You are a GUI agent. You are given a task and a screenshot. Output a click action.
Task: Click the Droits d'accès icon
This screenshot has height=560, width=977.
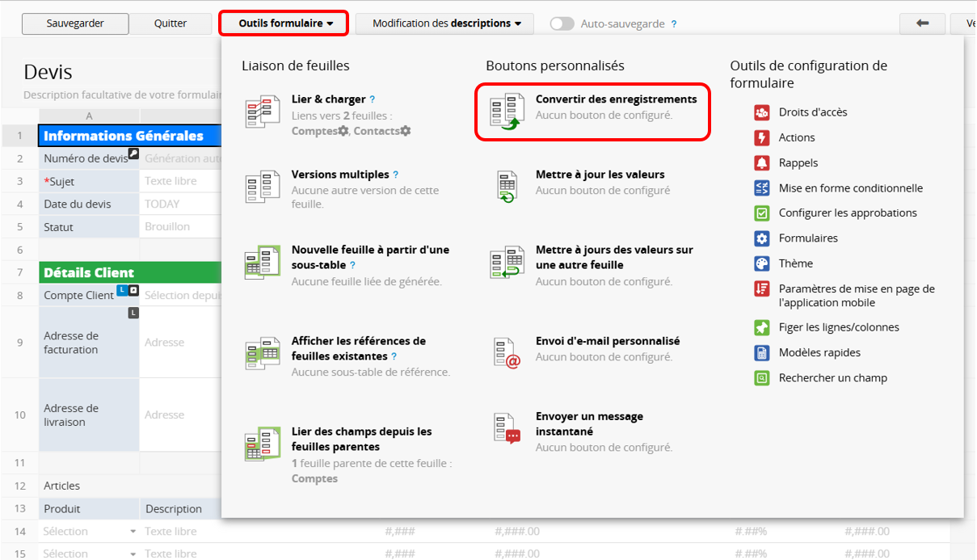[761, 112]
